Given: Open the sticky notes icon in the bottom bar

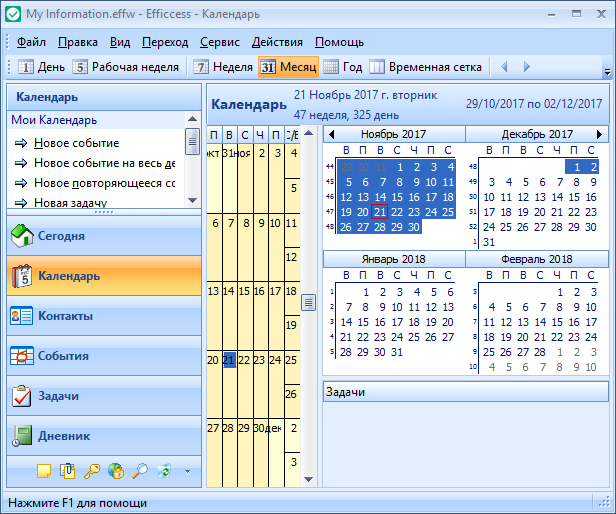Looking at the screenshot, I should tap(44, 471).
